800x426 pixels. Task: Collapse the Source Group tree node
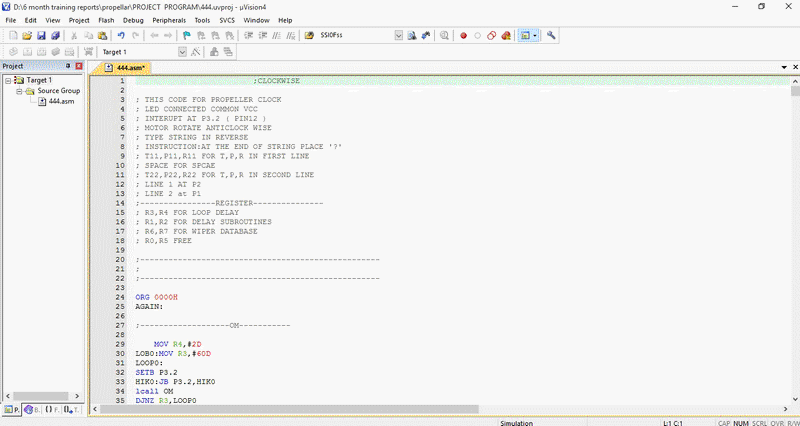click(x=19, y=91)
